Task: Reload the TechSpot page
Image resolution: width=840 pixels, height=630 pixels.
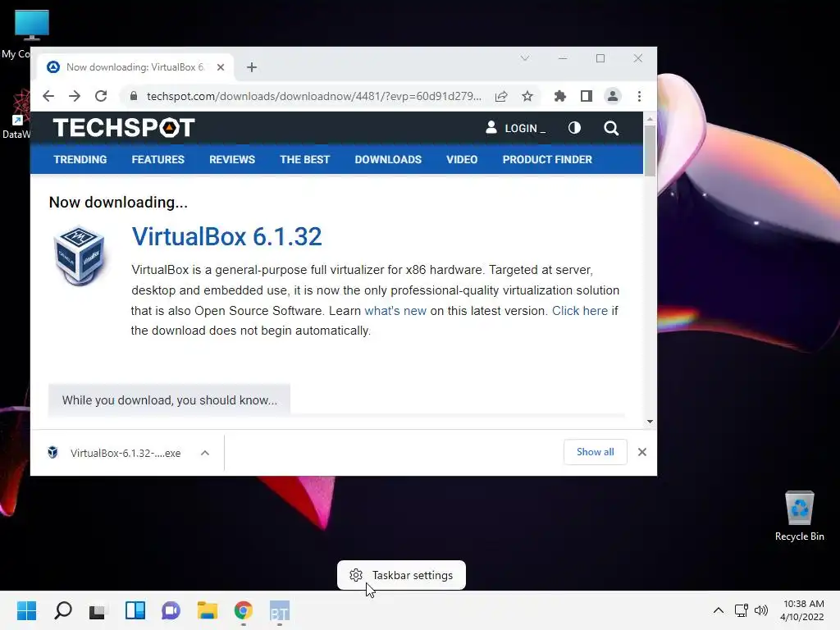Action: (x=101, y=97)
